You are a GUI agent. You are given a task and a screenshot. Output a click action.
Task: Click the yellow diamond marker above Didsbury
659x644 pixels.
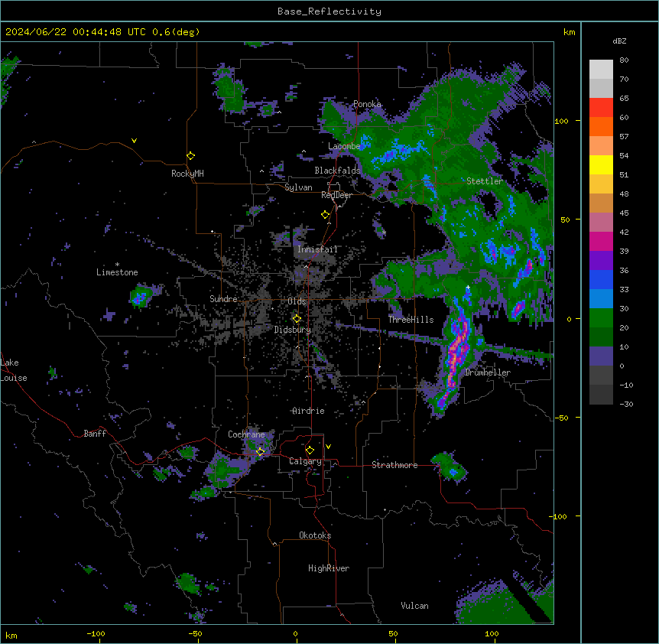(297, 319)
